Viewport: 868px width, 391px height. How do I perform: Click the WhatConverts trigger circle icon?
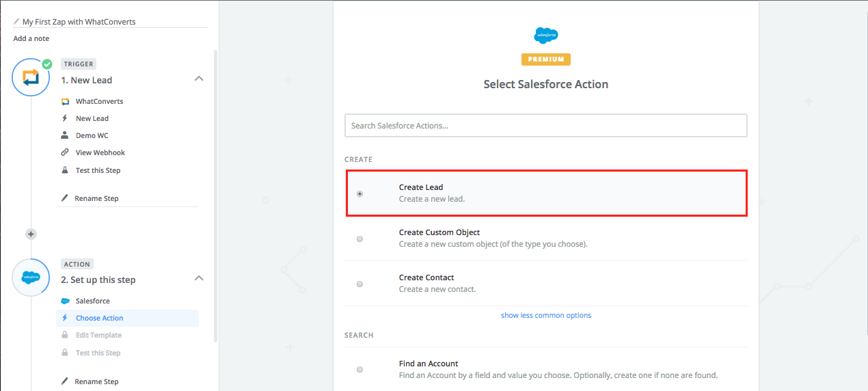(31, 77)
